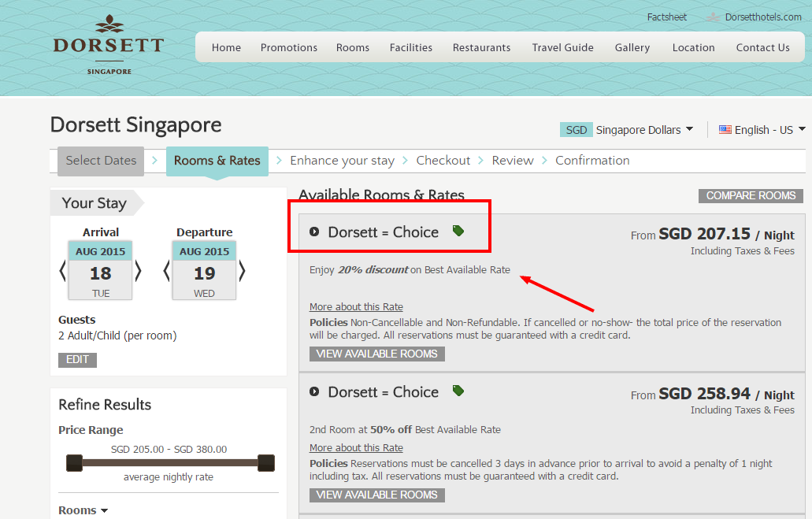Open the Rooms page in the top navigation

(353, 48)
